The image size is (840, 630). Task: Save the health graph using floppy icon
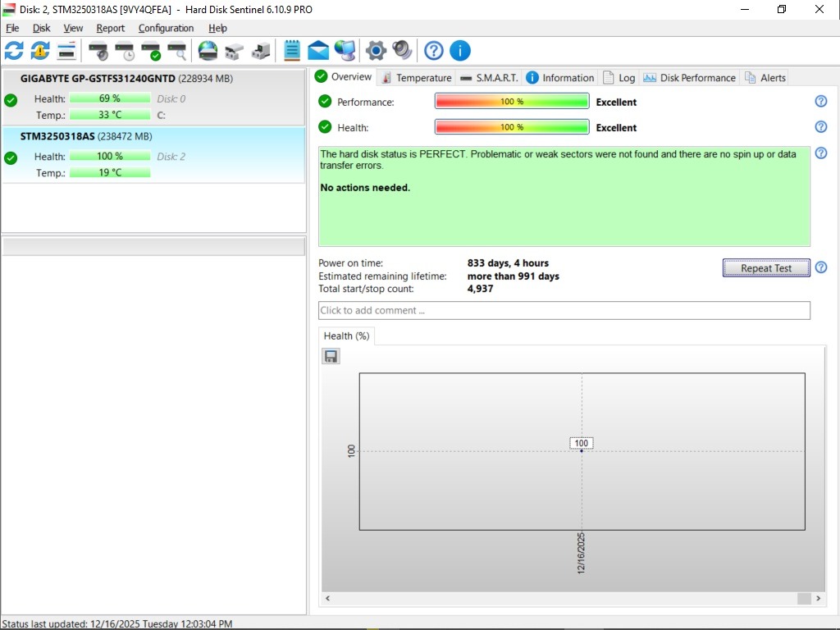[331, 356]
